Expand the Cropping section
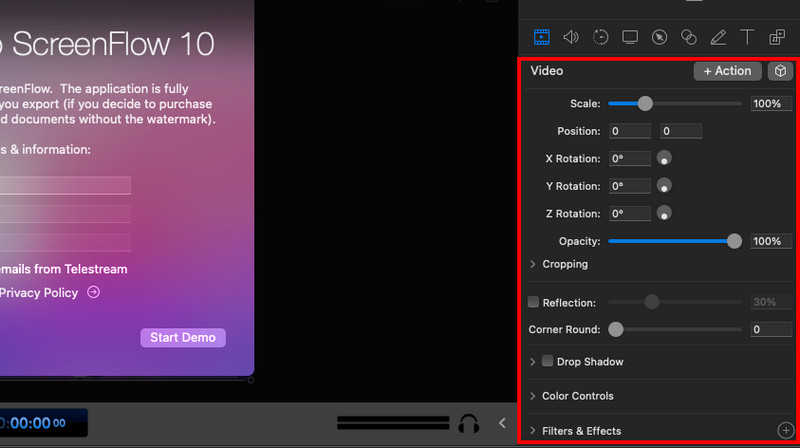The image size is (800, 448). (x=533, y=264)
